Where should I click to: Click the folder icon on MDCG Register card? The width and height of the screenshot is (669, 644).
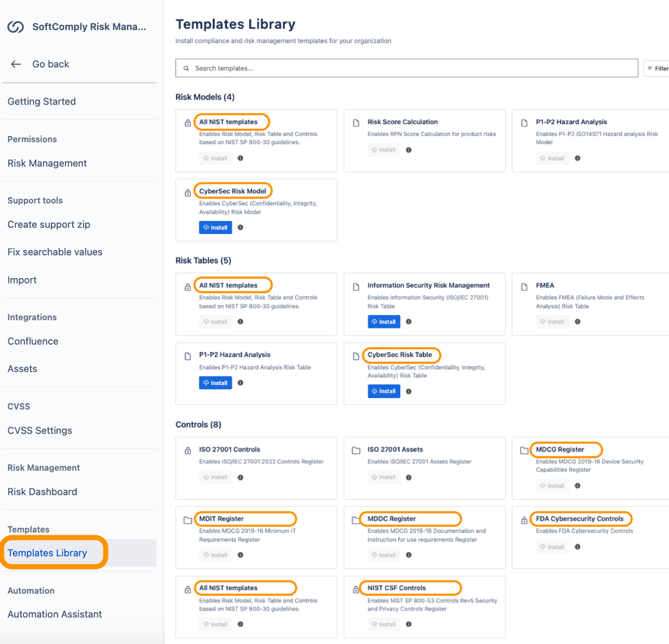pos(524,449)
